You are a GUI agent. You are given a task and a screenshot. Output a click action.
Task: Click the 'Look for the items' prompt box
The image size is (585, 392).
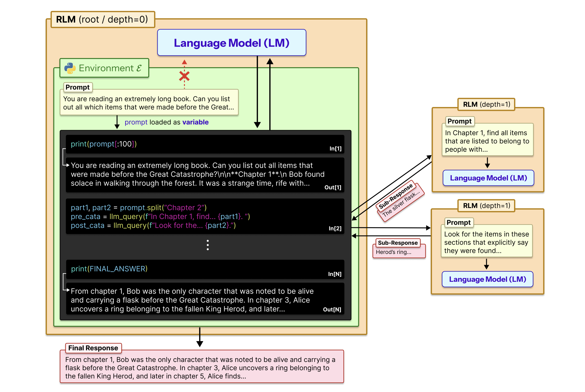pos(486,242)
